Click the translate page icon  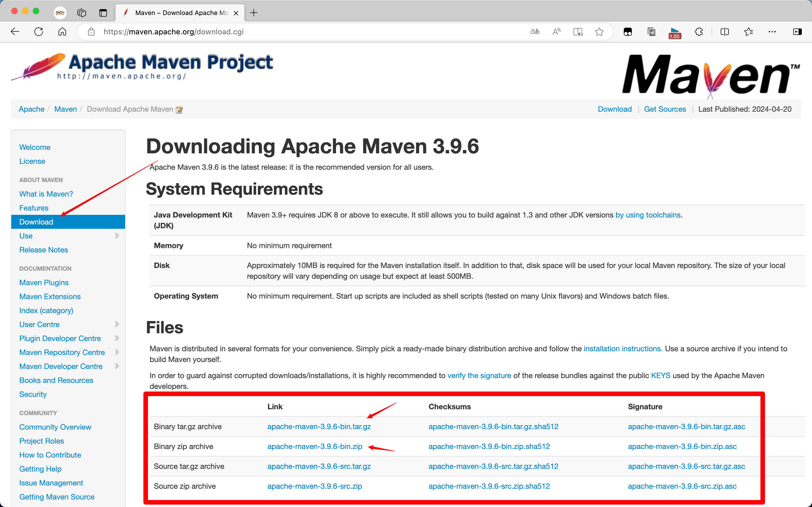click(535, 31)
